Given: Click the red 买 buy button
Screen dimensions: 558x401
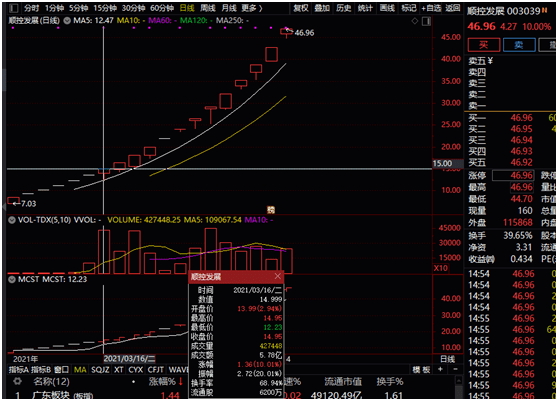Looking at the screenshot, I should click(x=484, y=45).
